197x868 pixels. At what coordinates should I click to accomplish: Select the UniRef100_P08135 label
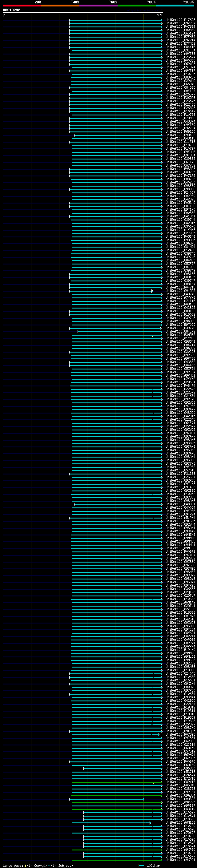point(180,304)
